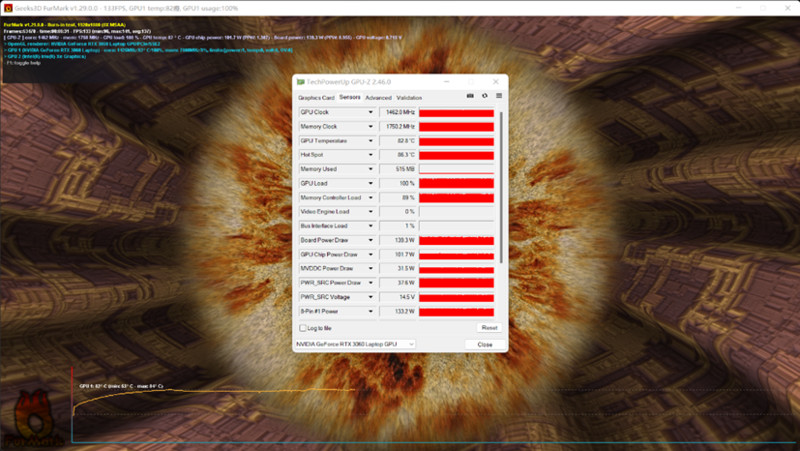
Task: Open the Memory Clock sensor dropdown
Action: coord(370,127)
